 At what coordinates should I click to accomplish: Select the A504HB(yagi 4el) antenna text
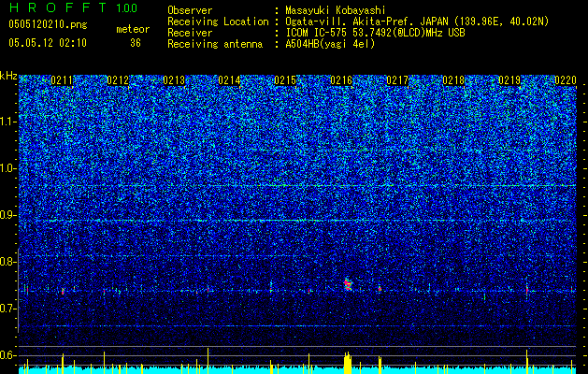pyautogui.click(x=330, y=44)
